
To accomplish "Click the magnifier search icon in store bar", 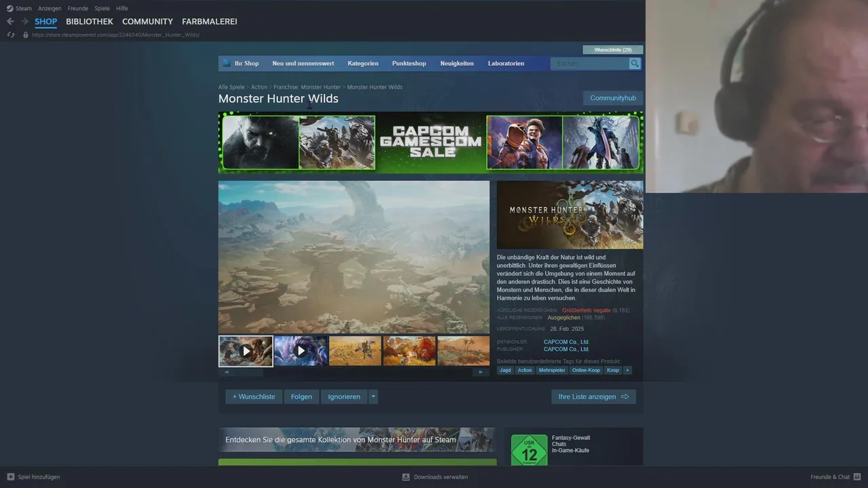I will click(635, 63).
